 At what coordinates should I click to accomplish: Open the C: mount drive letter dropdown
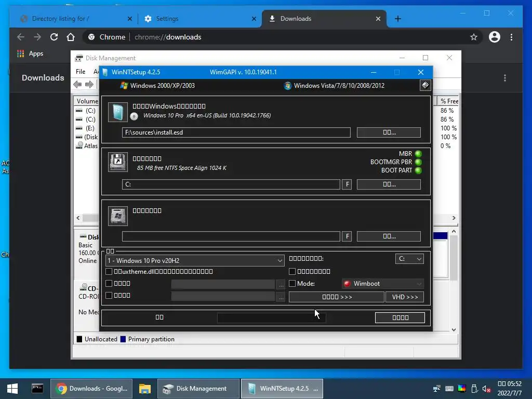(409, 259)
